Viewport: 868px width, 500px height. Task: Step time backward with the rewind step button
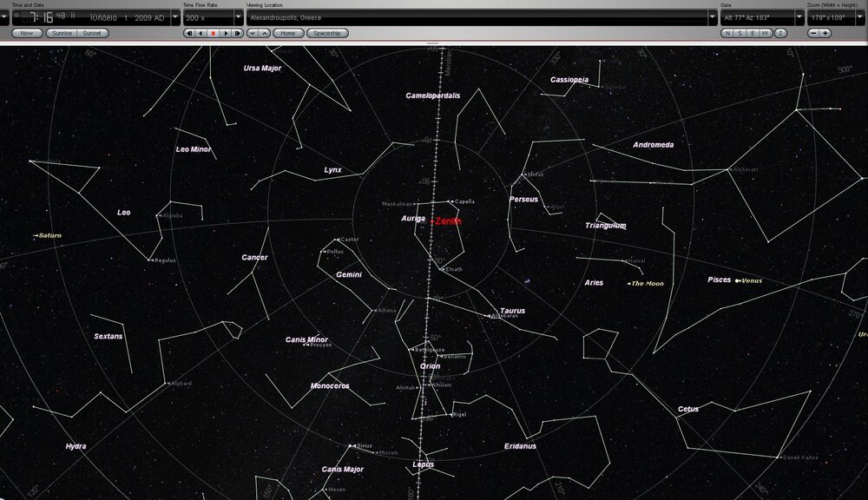[189, 33]
